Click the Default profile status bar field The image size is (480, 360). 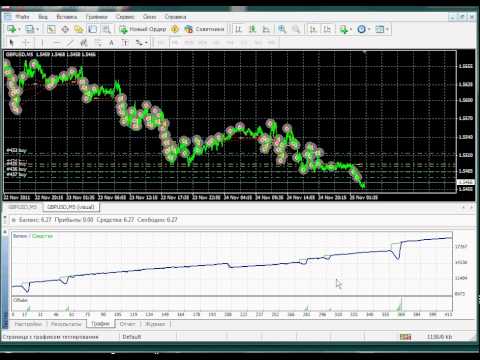point(148,337)
